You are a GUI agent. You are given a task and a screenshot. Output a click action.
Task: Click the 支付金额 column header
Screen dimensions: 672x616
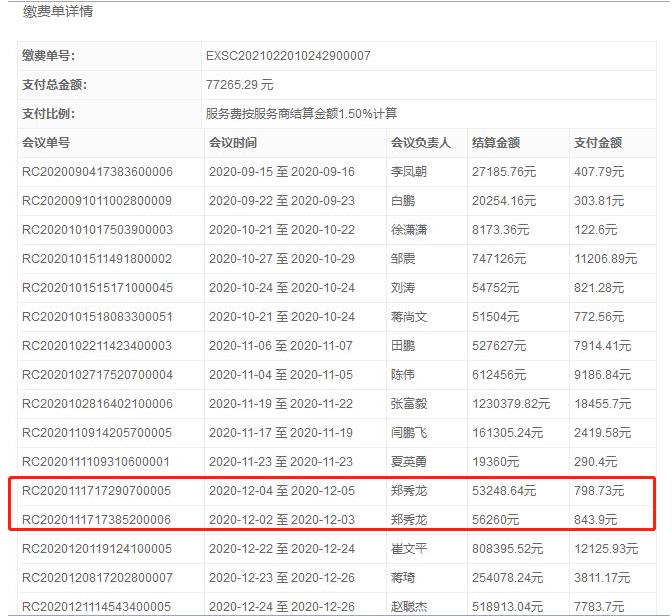point(599,143)
